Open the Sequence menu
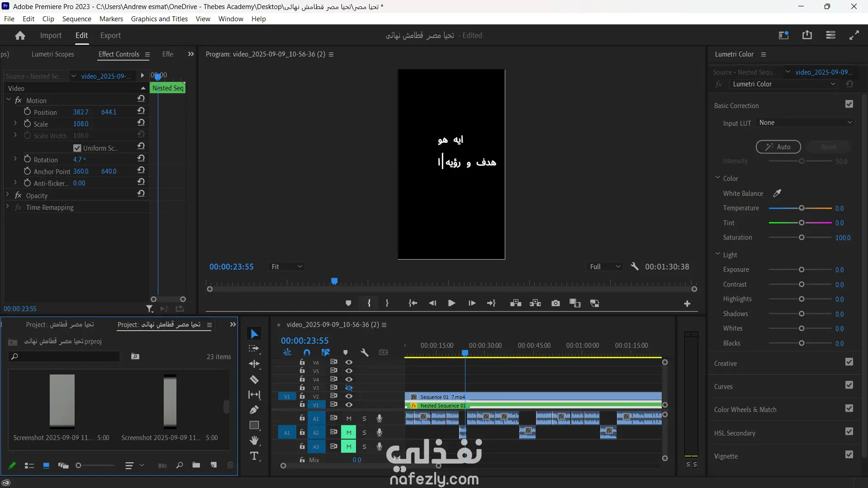 click(x=77, y=19)
